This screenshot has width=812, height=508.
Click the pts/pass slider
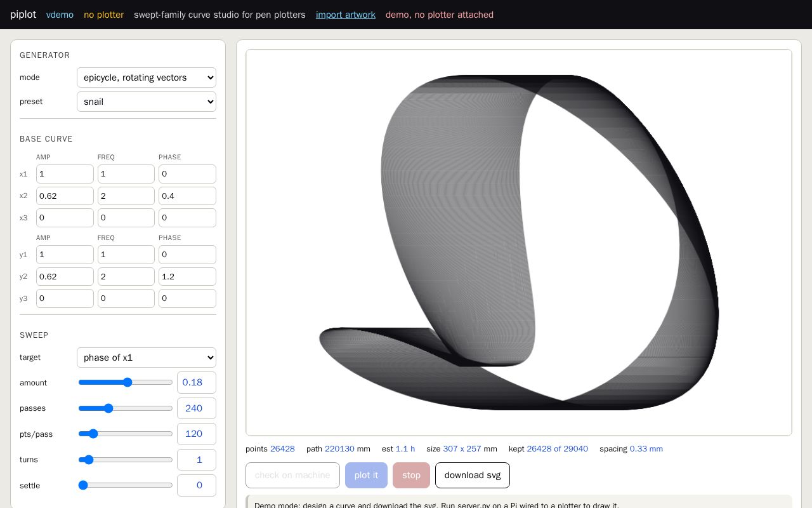click(126, 434)
